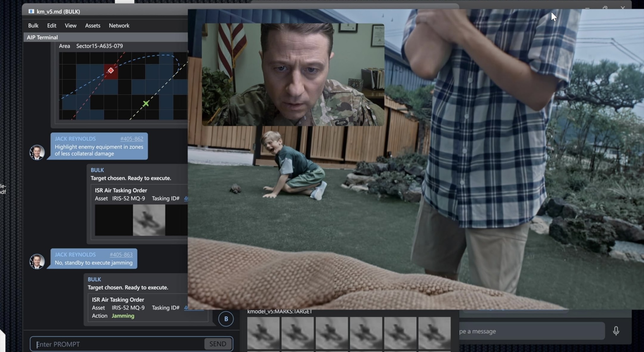
Task: Follow the #405-862 message link
Action: (x=131, y=139)
